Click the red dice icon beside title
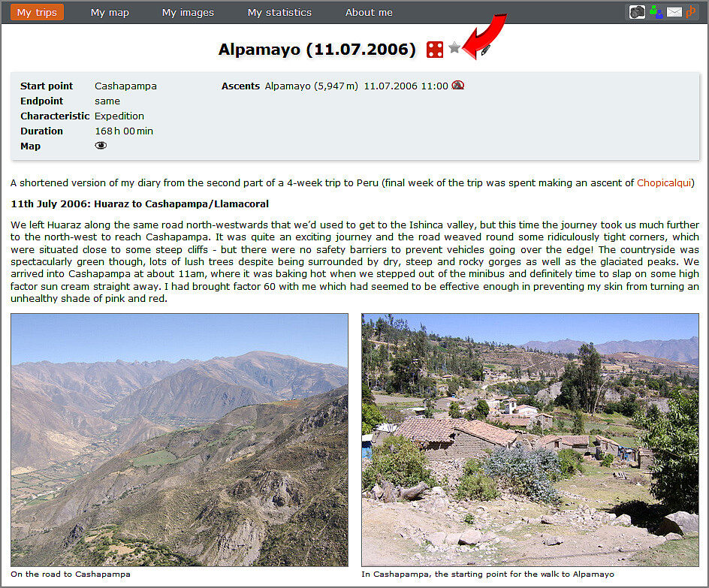Viewport: 709px width, 588px height. point(435,50)
